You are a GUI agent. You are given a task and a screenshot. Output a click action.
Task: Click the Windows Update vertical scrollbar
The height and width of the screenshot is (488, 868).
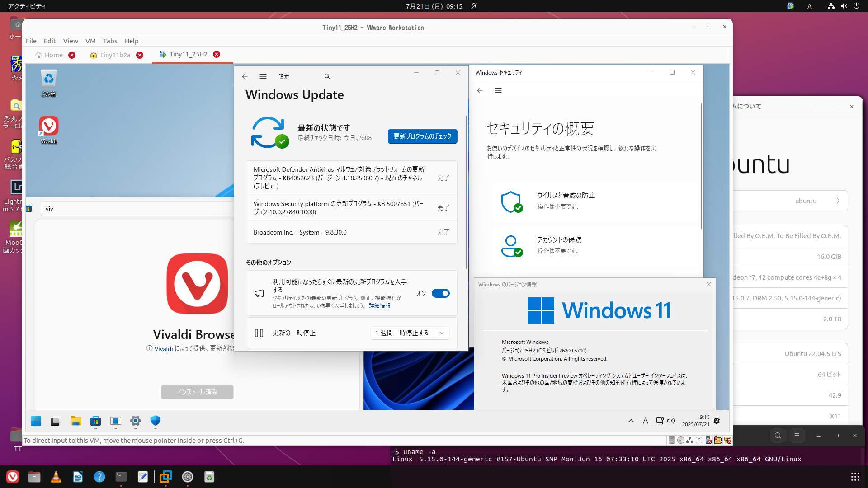(x=466, y=192)
